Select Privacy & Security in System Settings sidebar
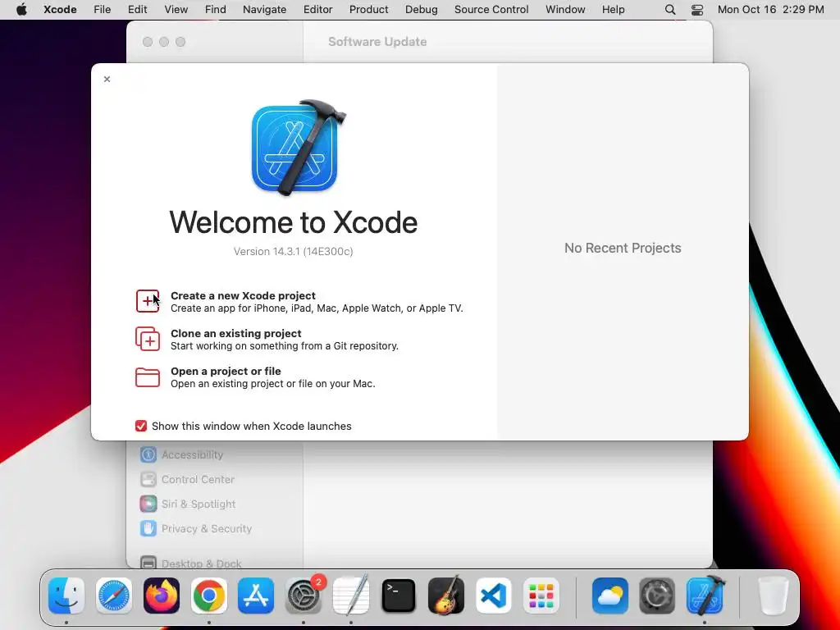Image resolution: width=840 pixels, height=630 pixels. 206,529
